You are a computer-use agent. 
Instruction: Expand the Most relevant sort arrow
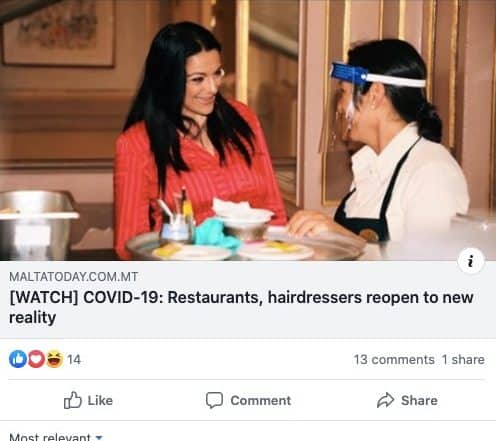pos(99,437)
